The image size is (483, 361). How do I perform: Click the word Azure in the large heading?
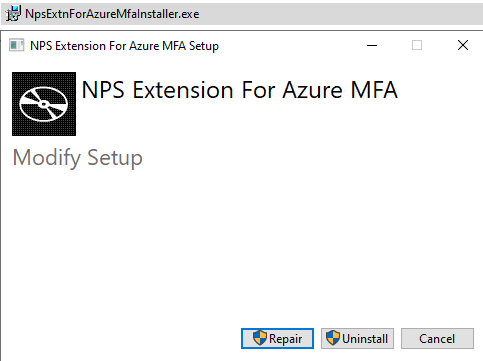point(312,90)
